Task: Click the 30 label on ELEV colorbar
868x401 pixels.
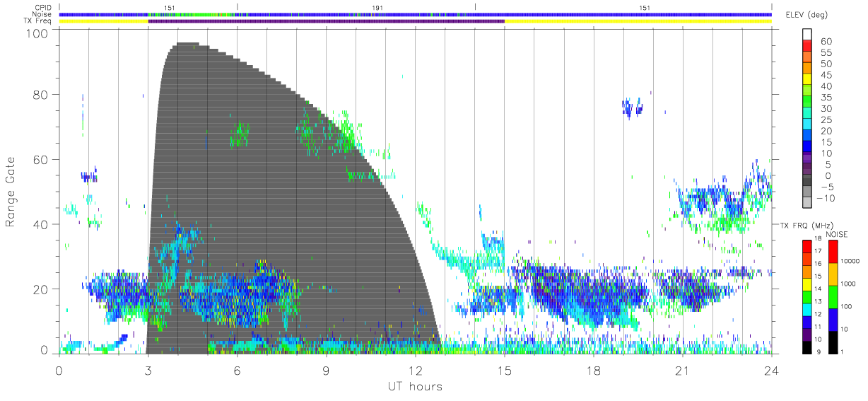Action: click(x=826, y=108)
